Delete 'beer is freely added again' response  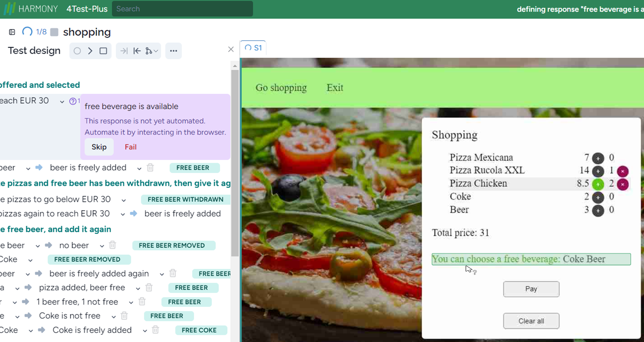[x=173, y=273]
